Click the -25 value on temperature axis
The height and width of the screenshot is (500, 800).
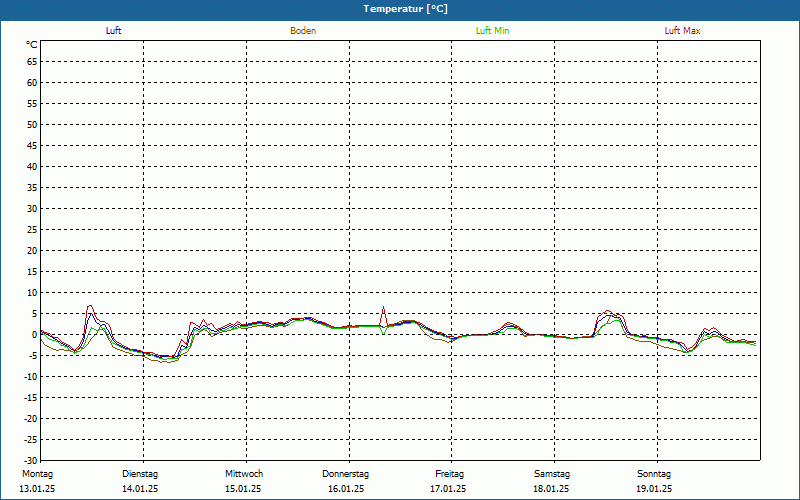30,440
